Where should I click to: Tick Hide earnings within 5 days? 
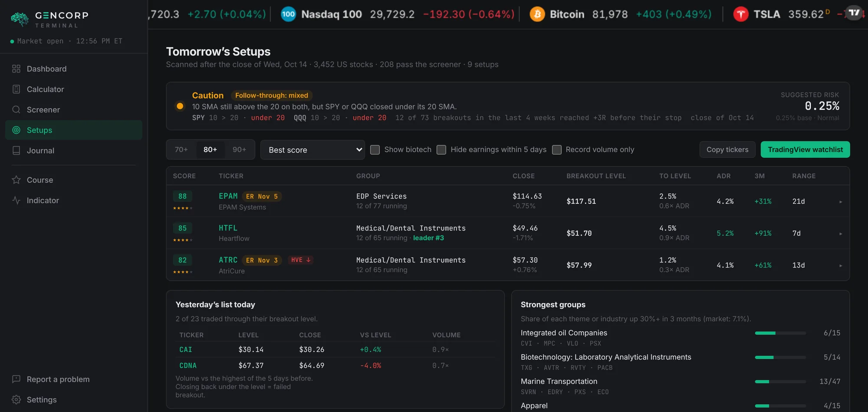(441, 150)
